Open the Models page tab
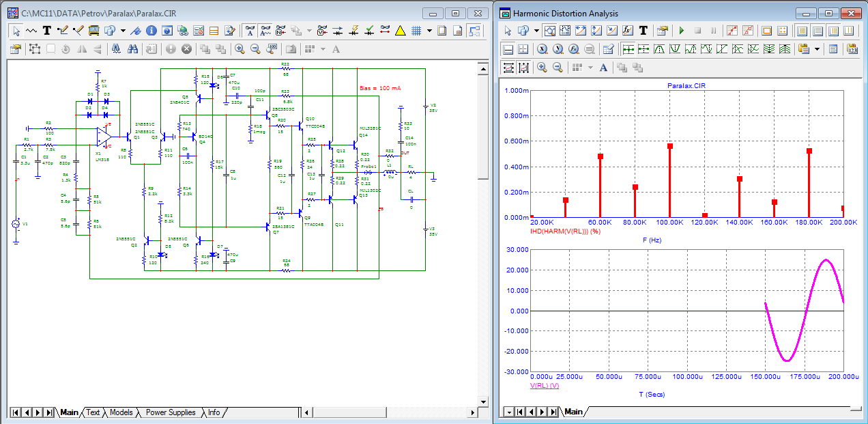 click(x=121, y=412)
